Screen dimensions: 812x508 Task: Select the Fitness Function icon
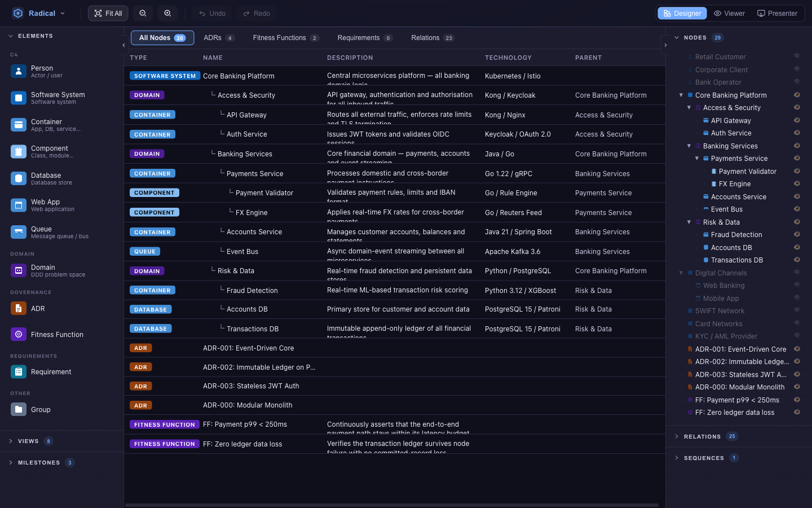tap(19, 335)
